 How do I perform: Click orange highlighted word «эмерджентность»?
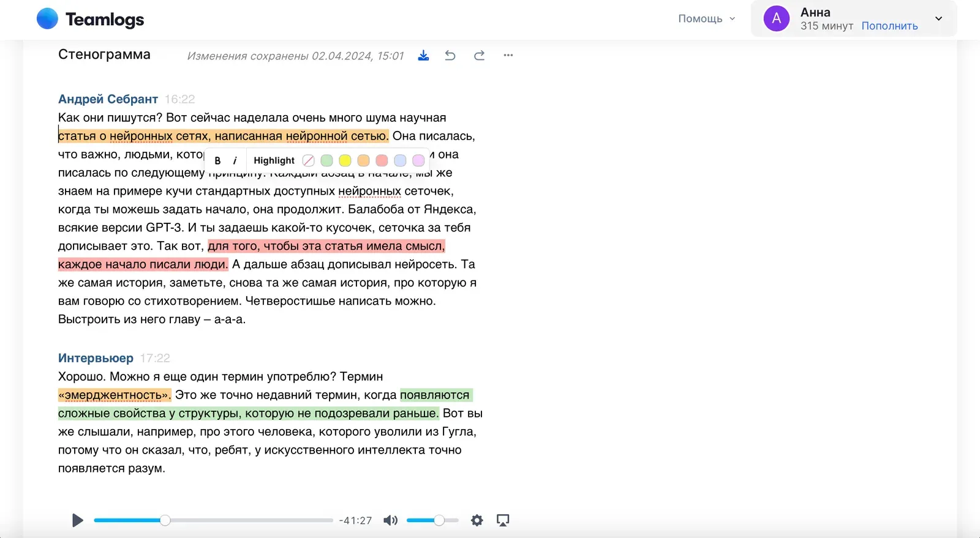[x=114, y=395]
